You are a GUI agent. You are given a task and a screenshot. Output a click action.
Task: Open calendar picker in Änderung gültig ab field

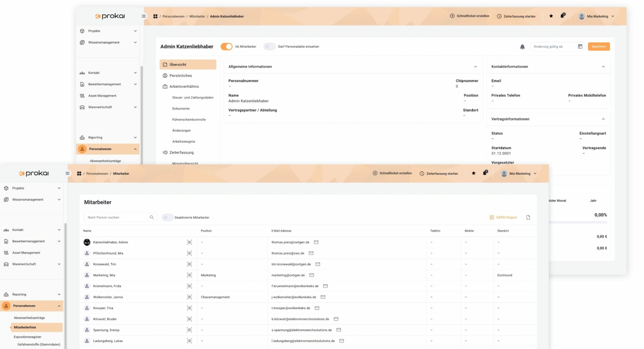(580, 46)
